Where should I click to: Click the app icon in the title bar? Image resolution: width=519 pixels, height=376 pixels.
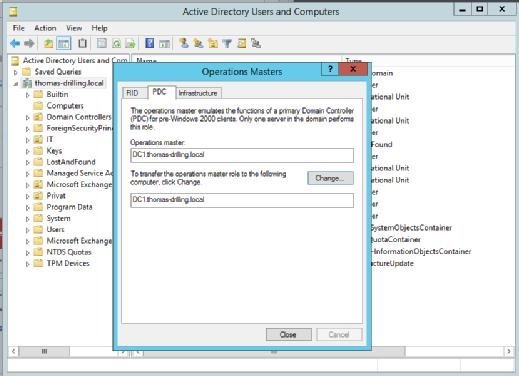point(13,12)
